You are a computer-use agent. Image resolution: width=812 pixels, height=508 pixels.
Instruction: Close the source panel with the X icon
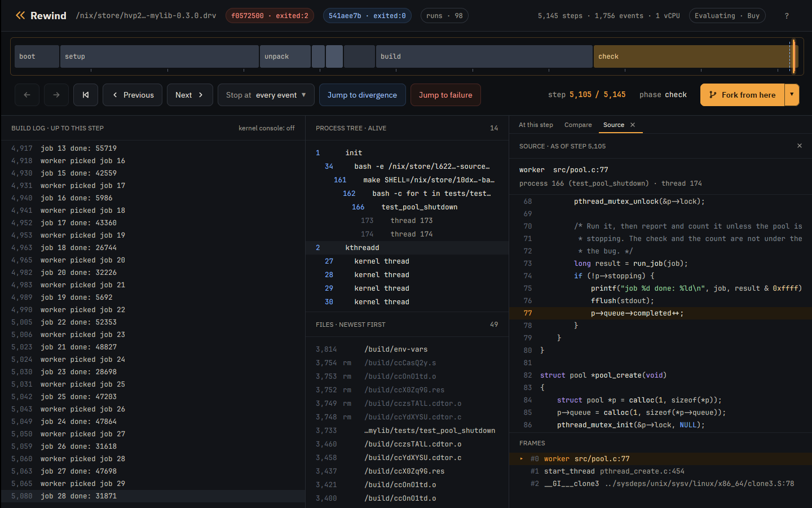click(x=799, y=146)
